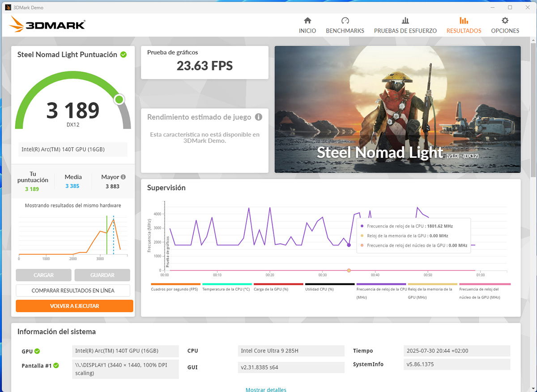Click the GUARDAR button
Image resolution: width=537 pixels, height=392 pixels.
click(x=102, y=275)
